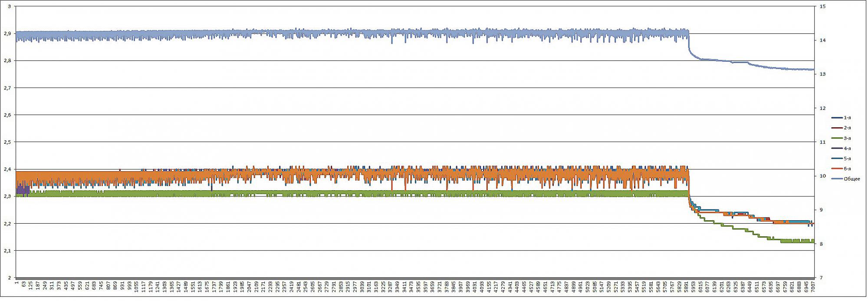Click the orange 6-я legend line swatch
868x301 pixels.
pos(837,169)
